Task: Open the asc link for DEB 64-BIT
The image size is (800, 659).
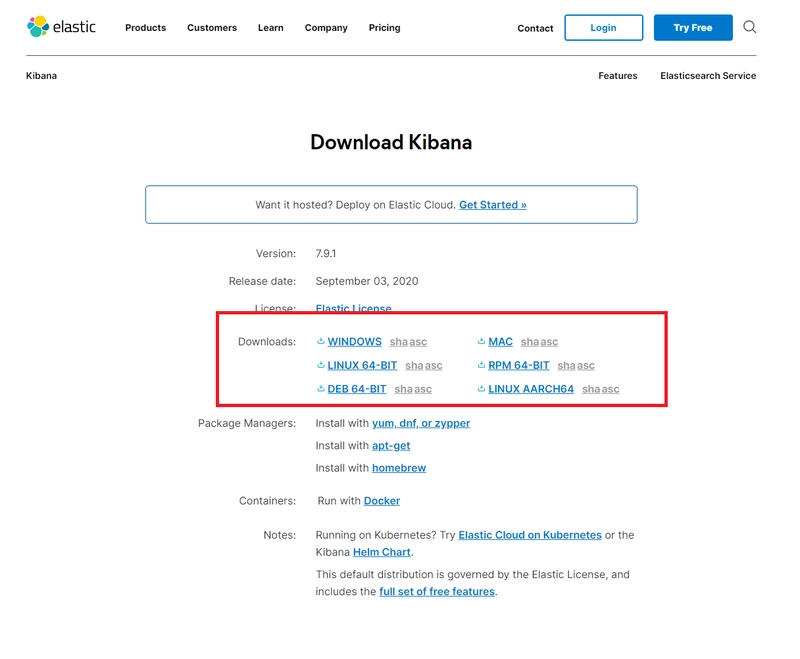Action: [422, 389]
